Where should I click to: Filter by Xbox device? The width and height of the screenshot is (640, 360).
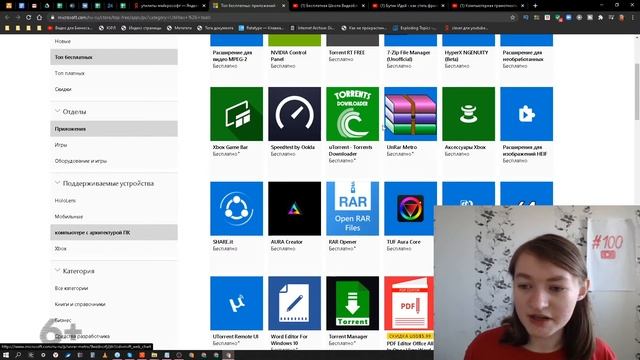60,248
